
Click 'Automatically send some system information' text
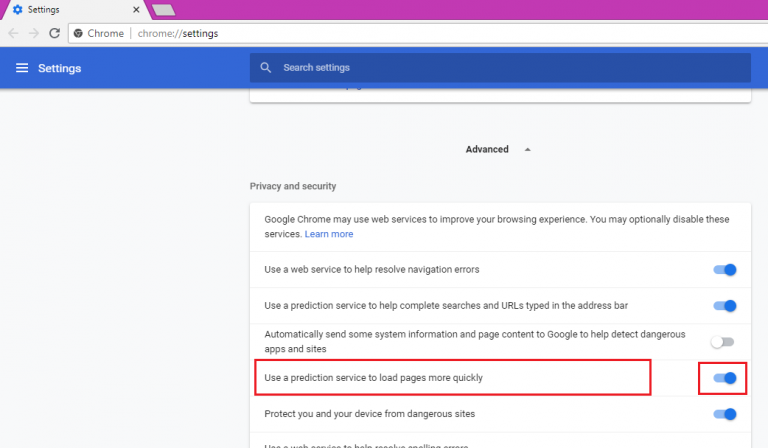pos(475,341)
